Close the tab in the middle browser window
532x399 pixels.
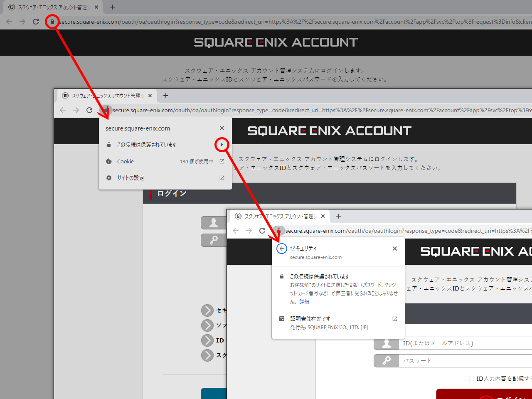pyautogui.click(x=150, y=96)
